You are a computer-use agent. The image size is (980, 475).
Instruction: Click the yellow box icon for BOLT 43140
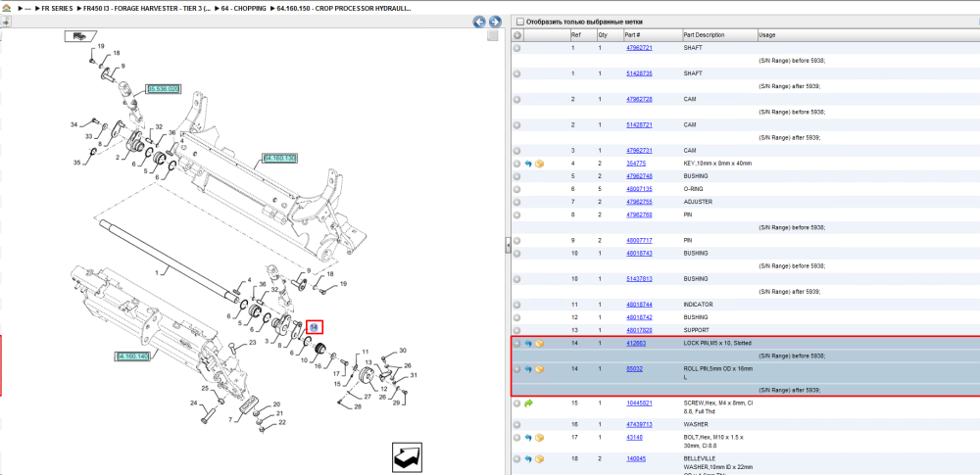[x=539, y=438]
